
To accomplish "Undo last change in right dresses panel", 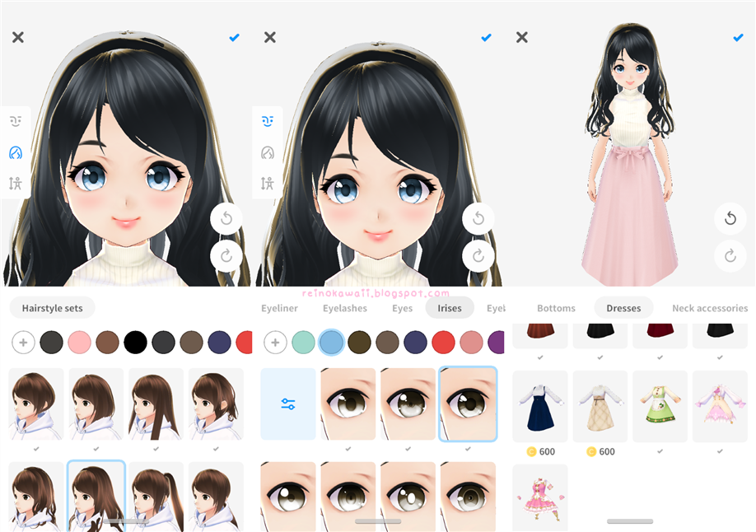I will coord(730,218).
